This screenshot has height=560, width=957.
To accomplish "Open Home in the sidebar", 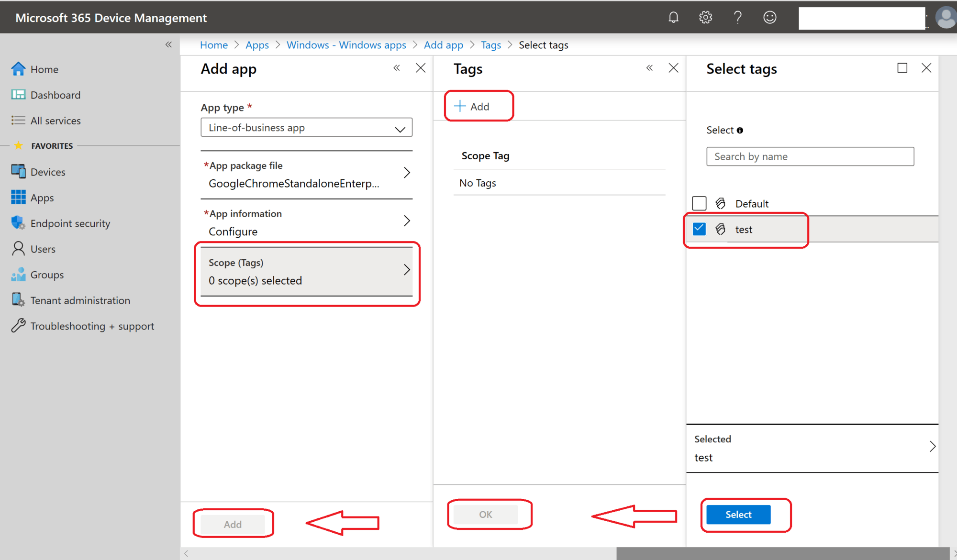I will pyautogui.click(x=45, y=69).
